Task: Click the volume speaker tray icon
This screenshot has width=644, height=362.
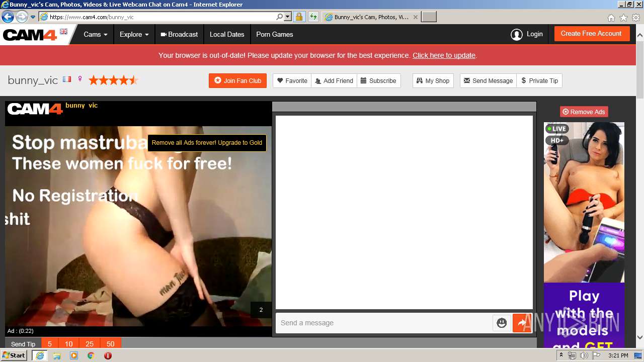Action: [x=584, y=355]
